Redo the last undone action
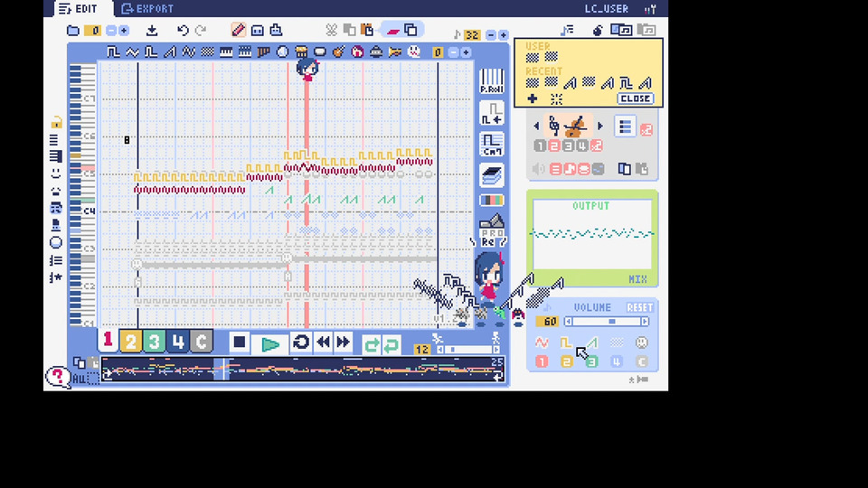Image resolution: width=868 pixels, height=488 pixels. 201,31
